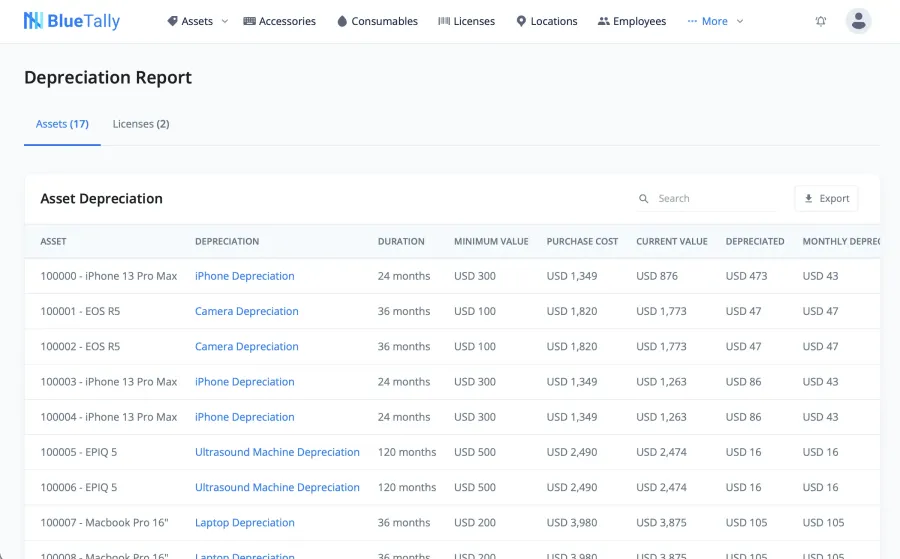Open Ultrasound Machine Depreciation for asset 100005
The image size is (900, 559).
pos(277,452)
